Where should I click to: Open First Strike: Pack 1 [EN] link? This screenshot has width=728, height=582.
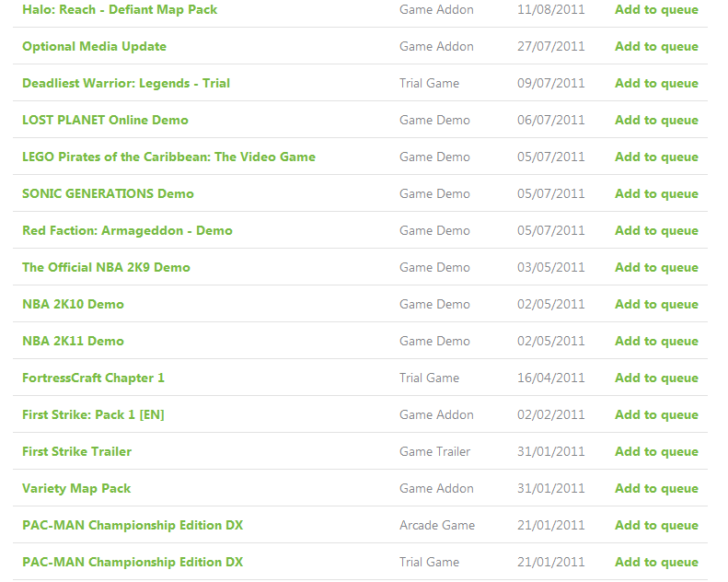pos(93,414)
